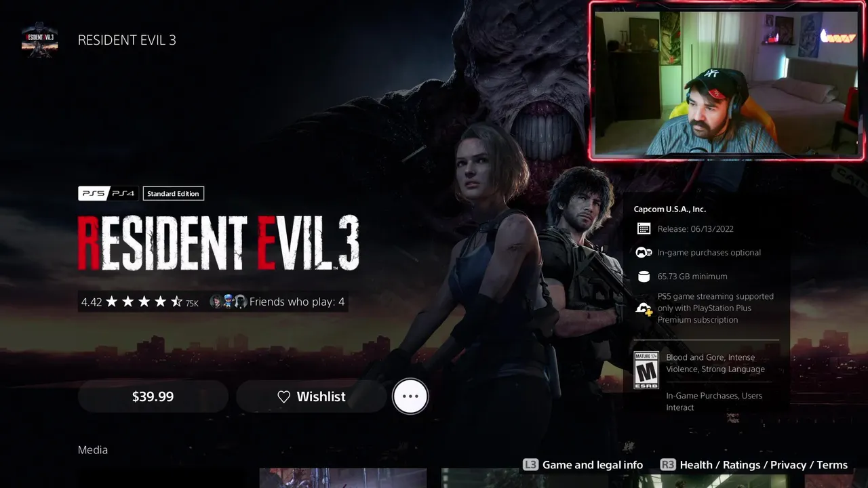Click the Resident Evil 3 game thumbnail icon
This screenshot has width=868, height=488.
click(x=39, y=40)
